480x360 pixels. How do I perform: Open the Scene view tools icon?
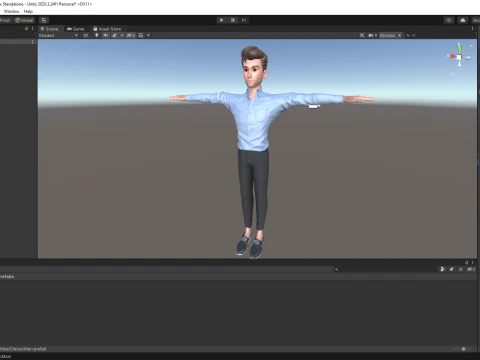(362, 35)
